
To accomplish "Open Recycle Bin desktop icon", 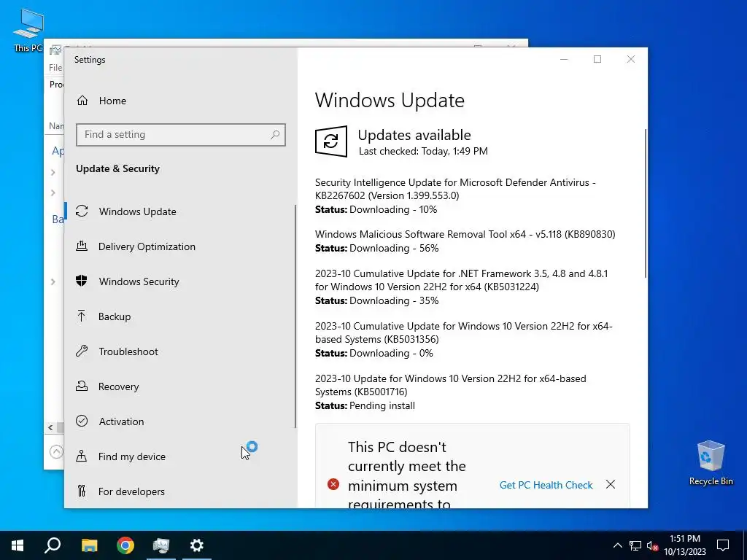I will click(x=711, y=463).
